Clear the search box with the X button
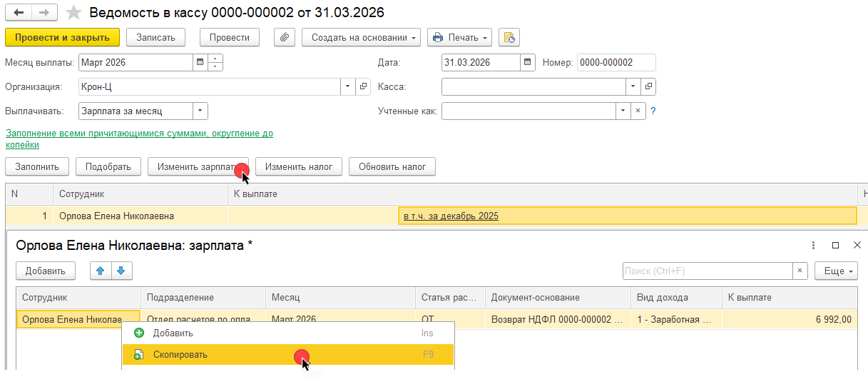 [800, 271]
